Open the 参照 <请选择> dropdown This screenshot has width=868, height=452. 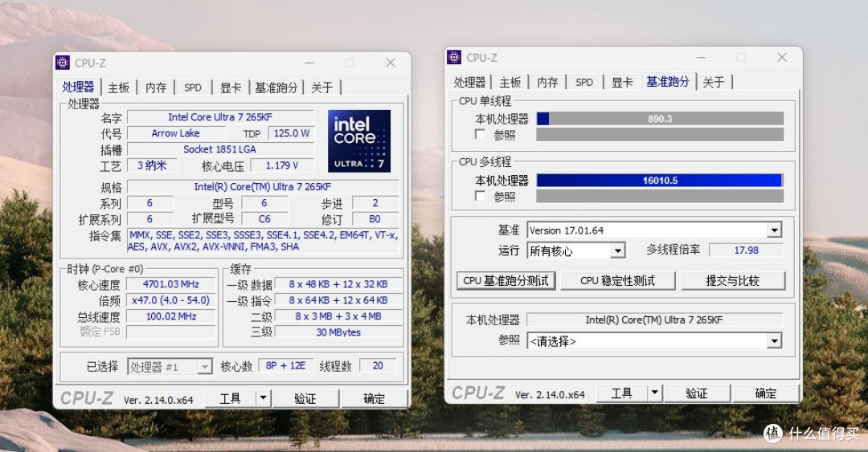[x=774, y=340]
